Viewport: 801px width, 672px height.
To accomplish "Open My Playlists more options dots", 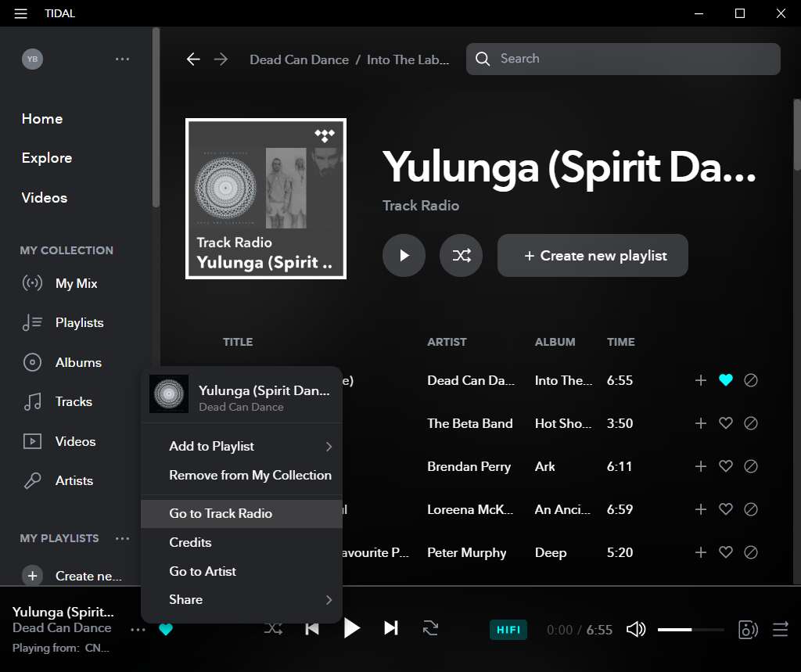I will [122, 538].
